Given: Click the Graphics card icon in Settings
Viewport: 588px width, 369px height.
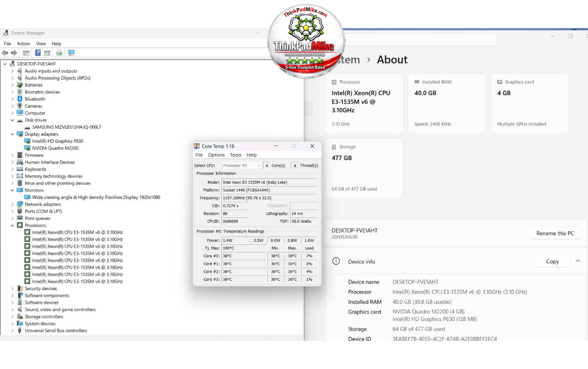Looking at the screenshot, I should point(500,82).
